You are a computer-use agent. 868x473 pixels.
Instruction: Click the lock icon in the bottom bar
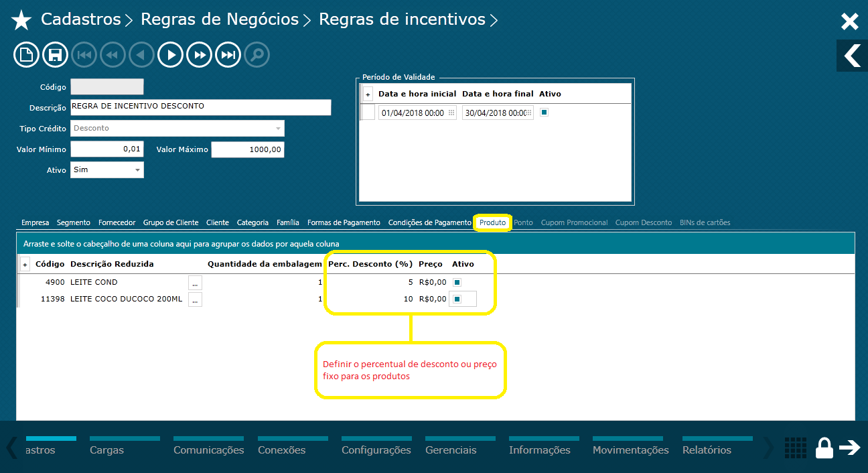(x=824, y=448)
